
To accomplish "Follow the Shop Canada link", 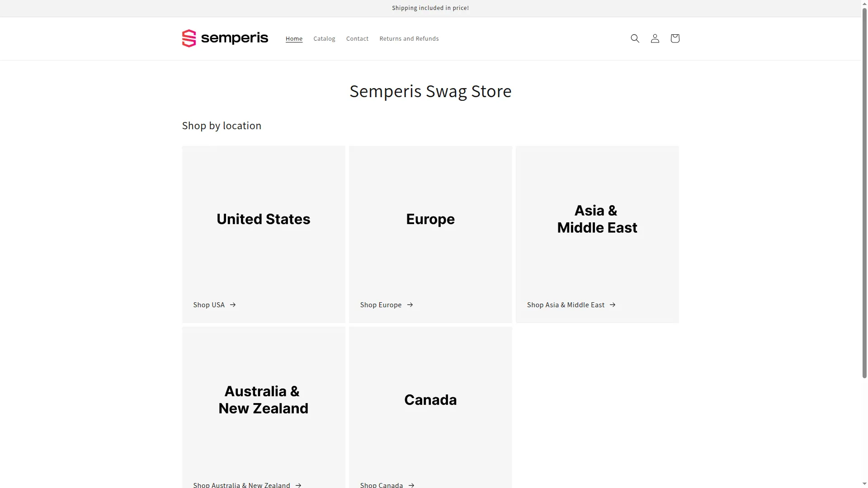I will pos(387,484).
